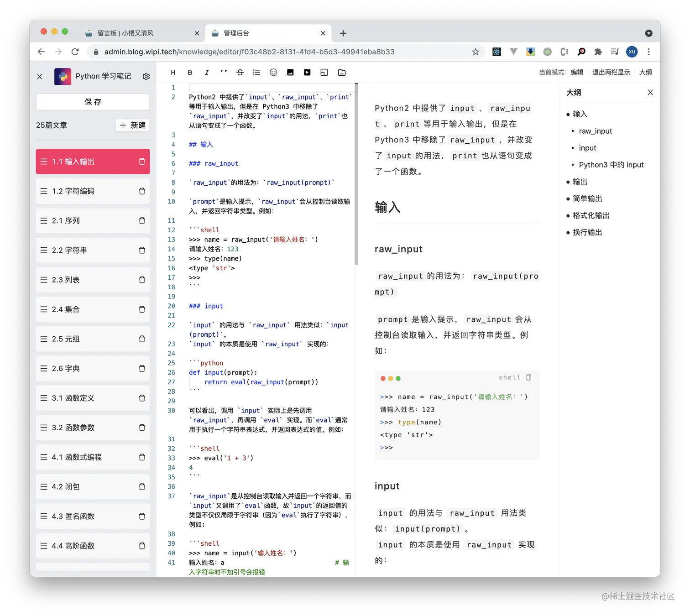Apply italic formatting in editor toolbar

click(x=207, y=73)
